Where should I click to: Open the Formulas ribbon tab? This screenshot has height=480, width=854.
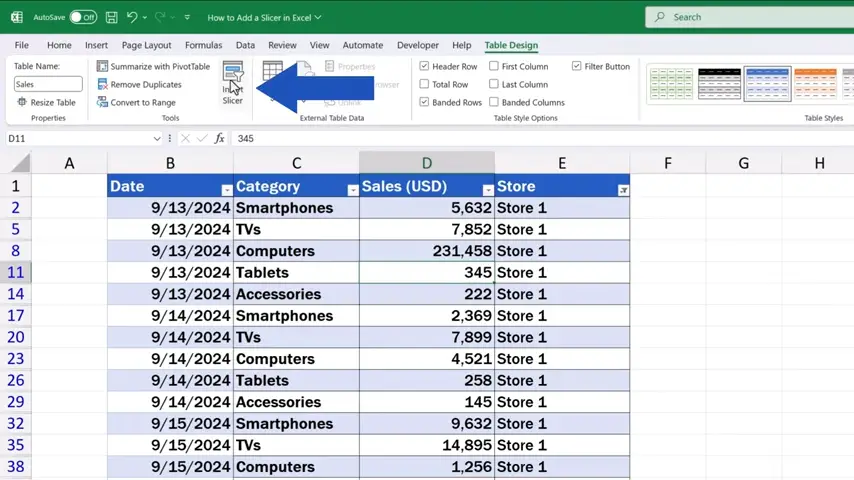203,45
